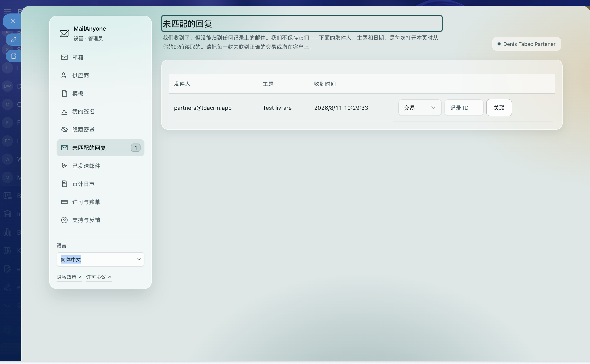Click the signature icon for 我的签名
Viewport: 590px width, 364px height.
click(64, 112)
